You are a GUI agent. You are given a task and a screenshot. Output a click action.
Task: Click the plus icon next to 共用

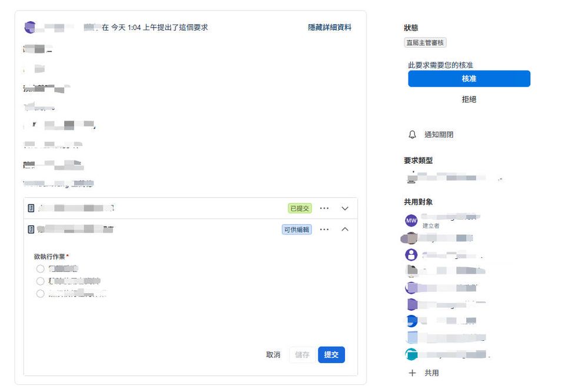pos(412,373)
